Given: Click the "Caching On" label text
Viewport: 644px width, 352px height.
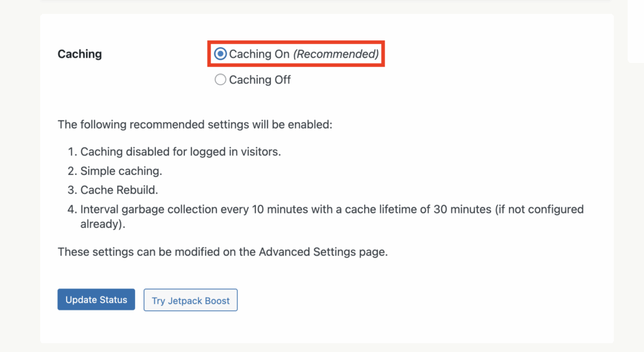Looking at the screenshot, I should tap(259, 54).
